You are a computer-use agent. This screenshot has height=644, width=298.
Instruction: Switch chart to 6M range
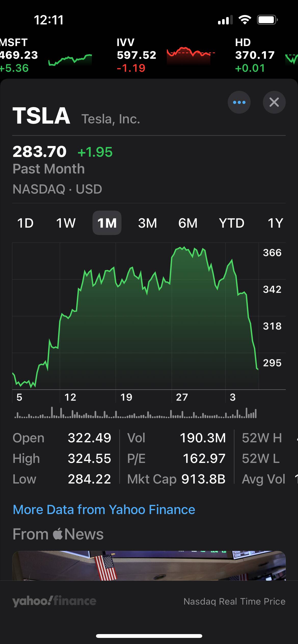[x=188, y=223]
